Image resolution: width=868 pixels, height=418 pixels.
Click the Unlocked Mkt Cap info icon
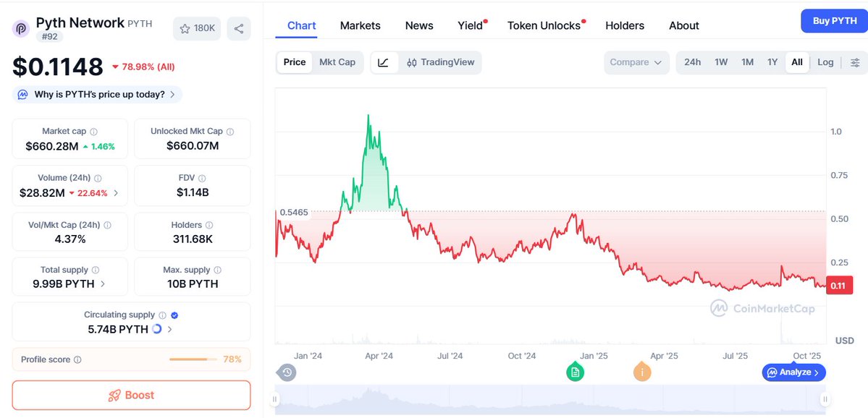pos(229,132)
